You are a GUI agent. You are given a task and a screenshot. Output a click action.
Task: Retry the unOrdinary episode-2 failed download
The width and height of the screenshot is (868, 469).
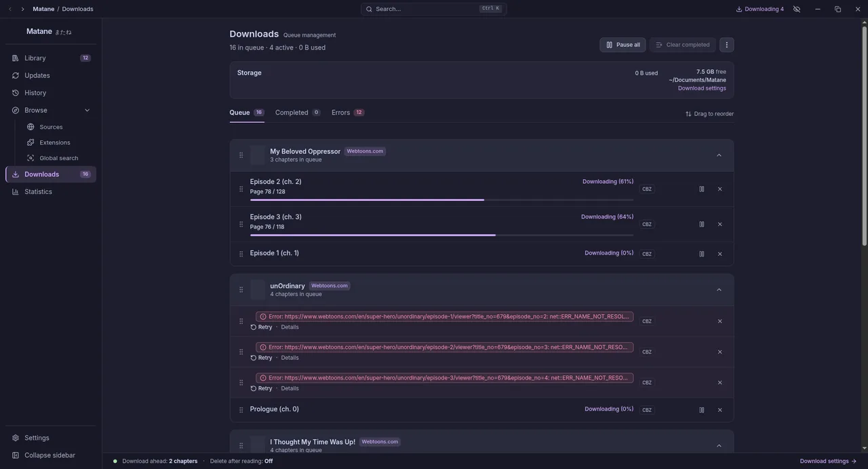[261, 358]
